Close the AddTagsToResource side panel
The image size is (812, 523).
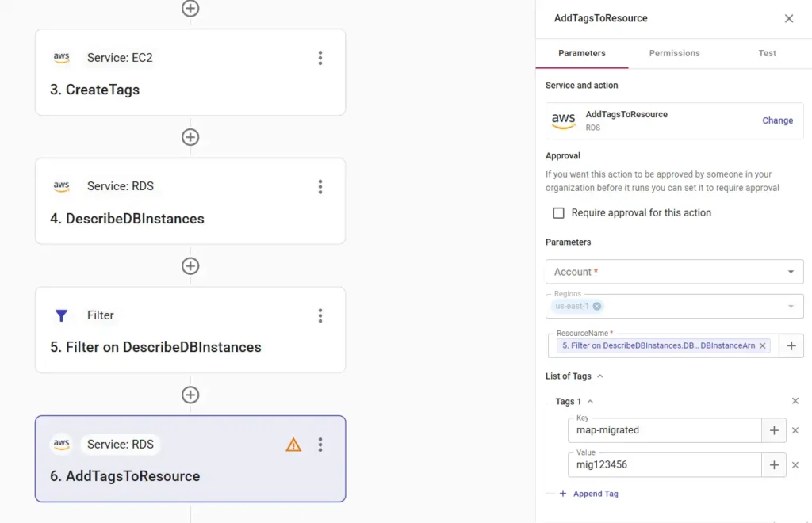pyautogui.click(x=789, y=19)
